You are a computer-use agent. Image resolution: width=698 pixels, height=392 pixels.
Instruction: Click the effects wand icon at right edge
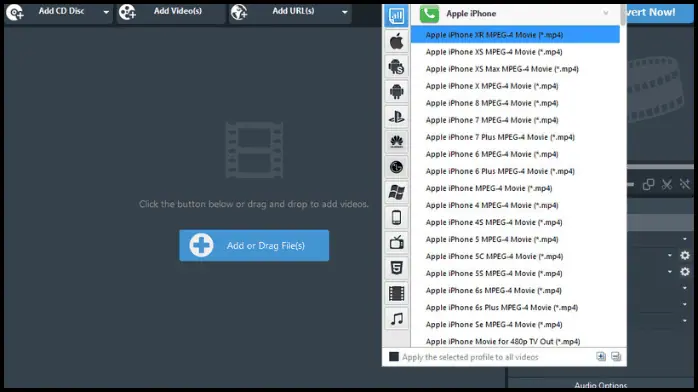tap(685, 184)
